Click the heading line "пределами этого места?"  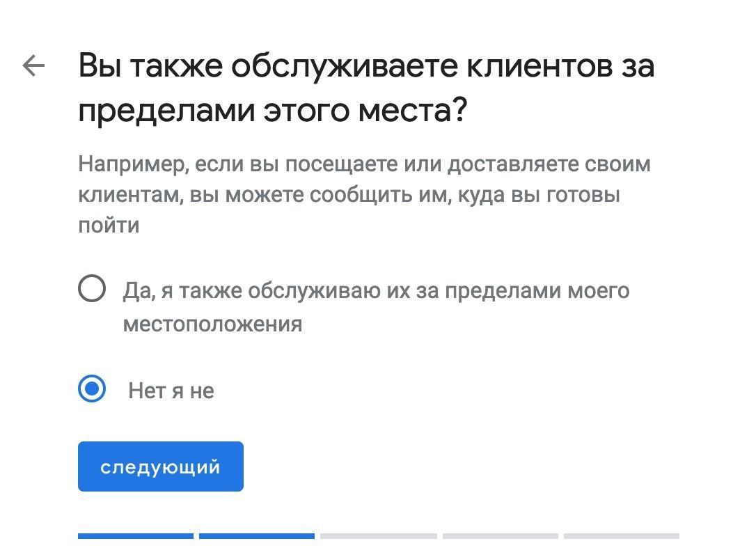[271, 111]
